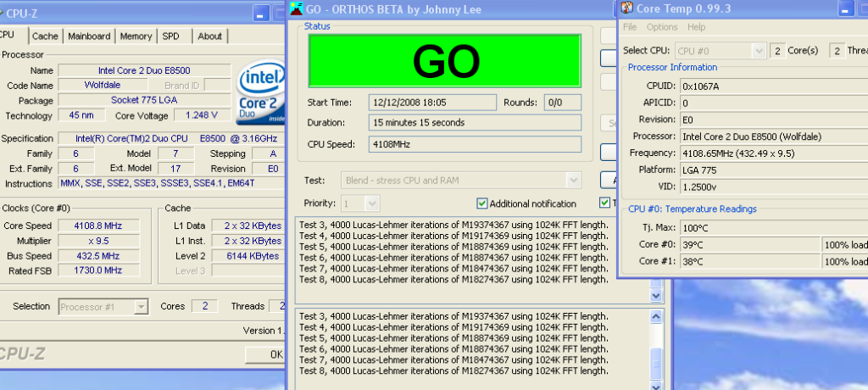Screen dimensions: 868x390
Task: Click the lower log scrollbar down arrow
Action: 656,386
